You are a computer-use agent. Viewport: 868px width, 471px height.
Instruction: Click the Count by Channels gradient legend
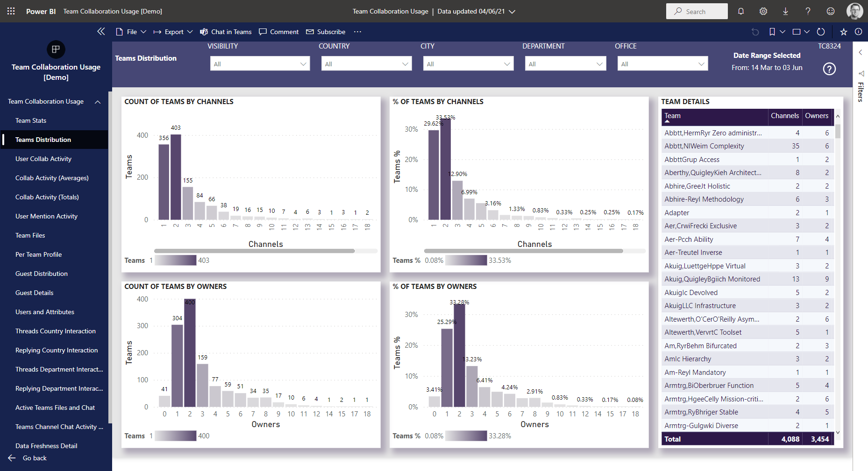pos(176,260)
